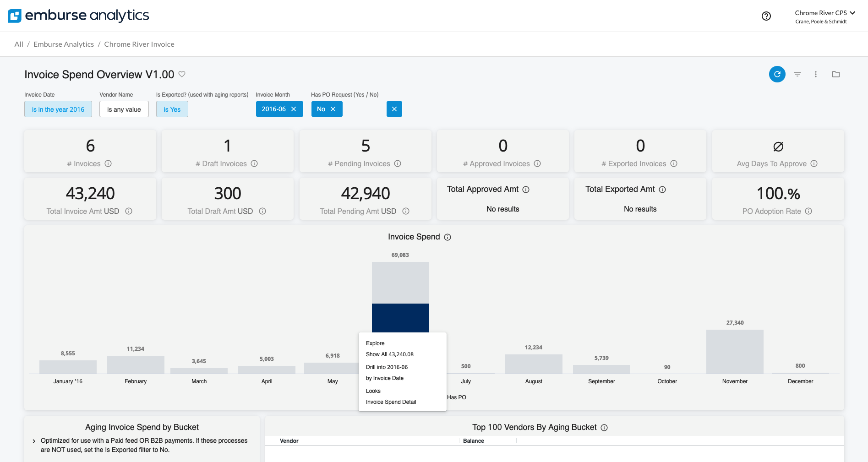Expand the Aging Invoice note chevron
This screenshot has width=868, height=462.
click(x=34, y=441)
